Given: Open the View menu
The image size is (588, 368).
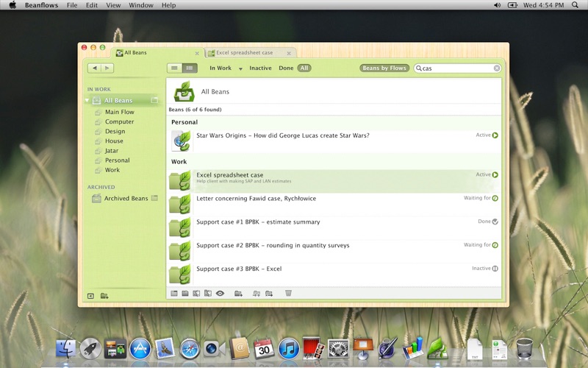Looking at the screenshot, I should [113, 5].
